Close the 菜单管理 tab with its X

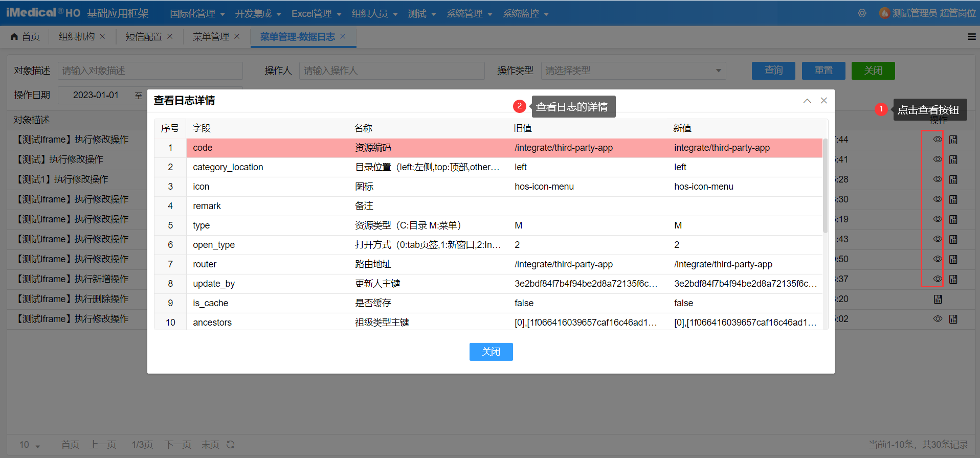tap(237, 36)
